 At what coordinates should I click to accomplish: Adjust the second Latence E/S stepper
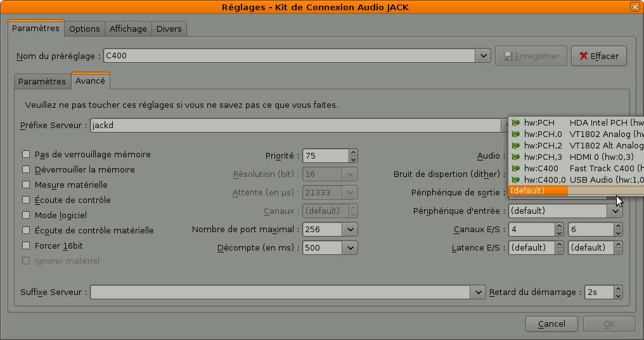pyautogui.click(x=618, y=248)
